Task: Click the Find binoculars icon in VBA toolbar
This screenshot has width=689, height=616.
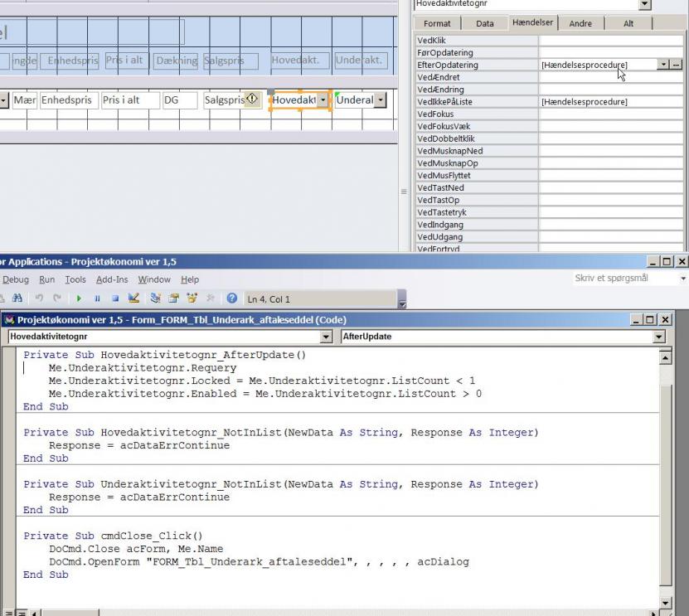Action: [17, 298]
